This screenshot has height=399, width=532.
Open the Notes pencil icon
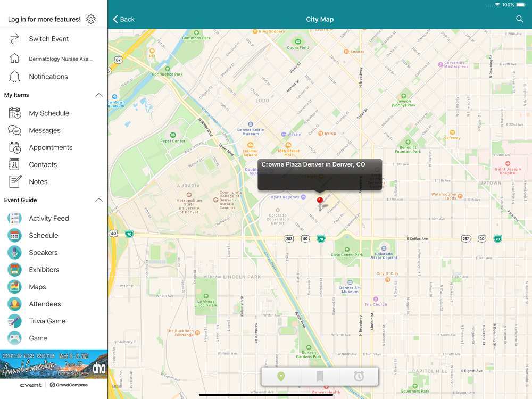(15, 181)
